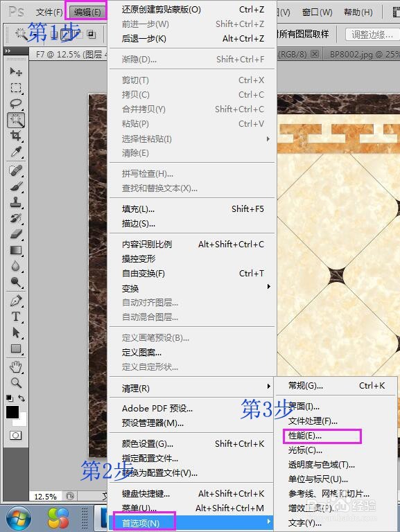Swap foreground and background colors
This screenshot has width=400, height=532.
21,398
